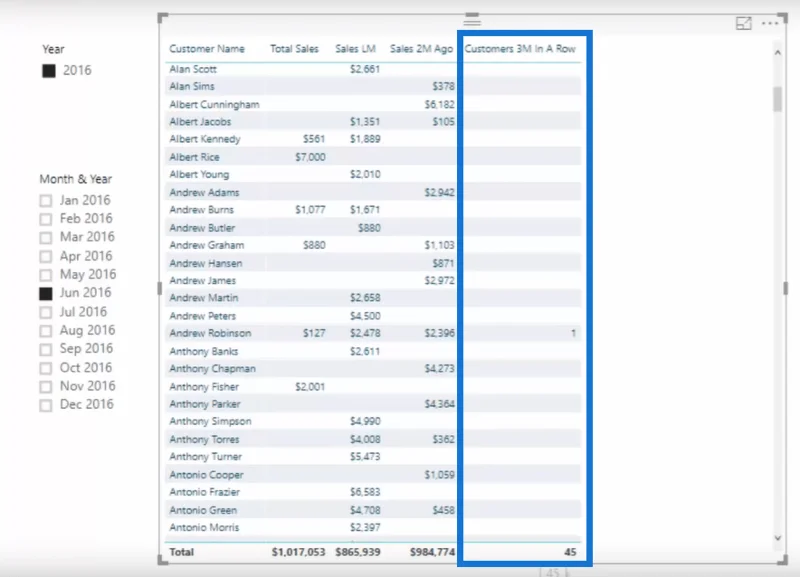Check the Sep 2016 month box
Image resolution: width=800 pixels, height=577 pixels.
(x=46, y=349)
